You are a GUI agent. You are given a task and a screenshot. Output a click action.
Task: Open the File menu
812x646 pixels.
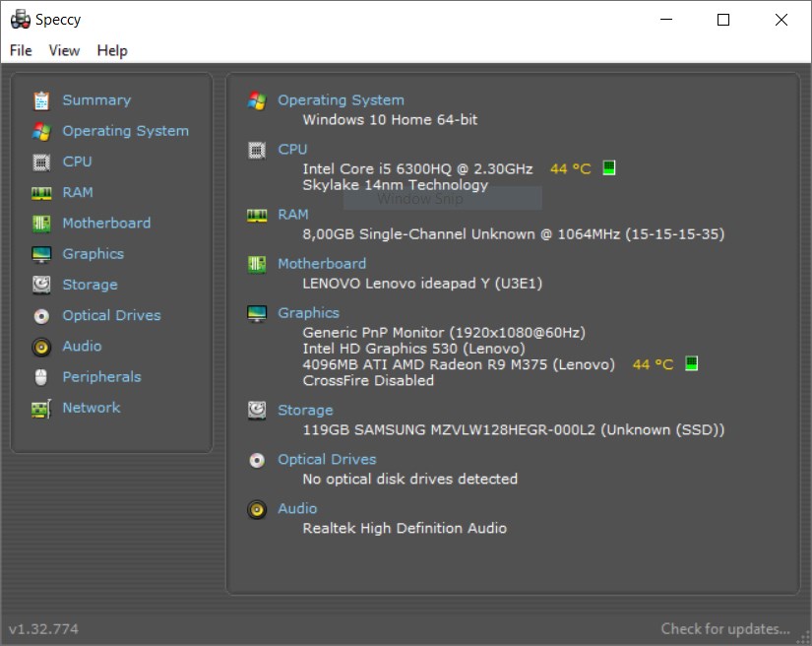pos(21,51)
